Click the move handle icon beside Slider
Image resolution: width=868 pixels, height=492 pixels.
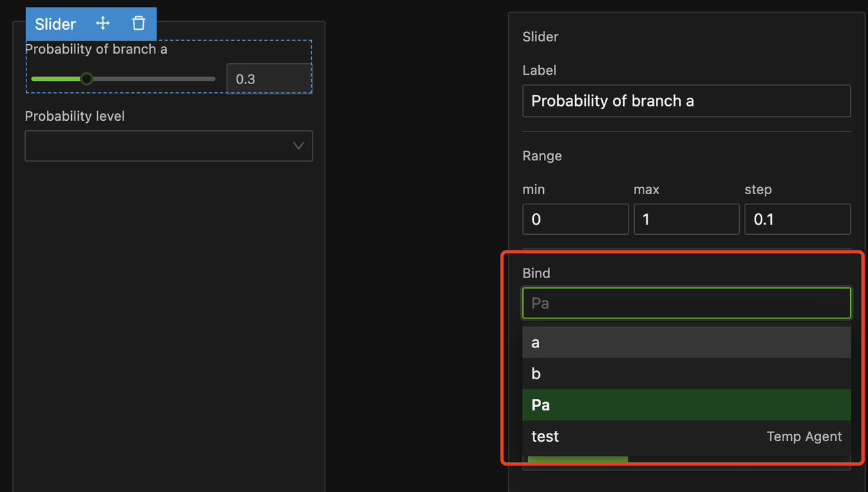(x=103, y=24)
